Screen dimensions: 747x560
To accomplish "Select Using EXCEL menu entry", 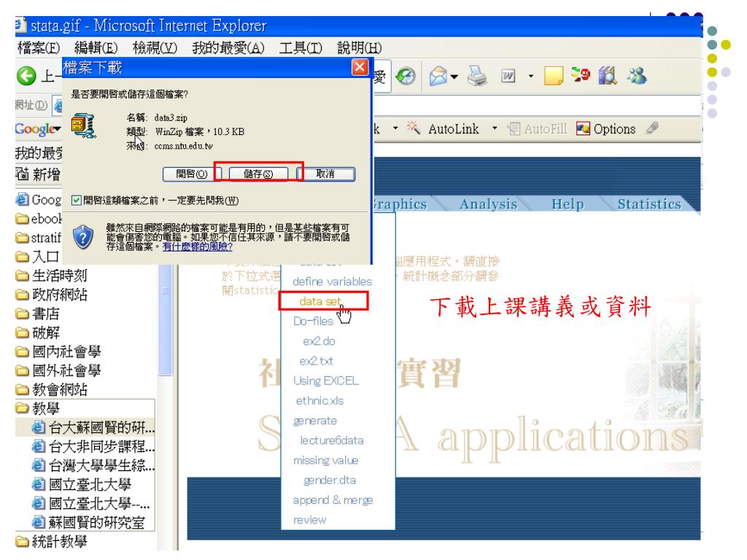I will [x=326, y=381].
